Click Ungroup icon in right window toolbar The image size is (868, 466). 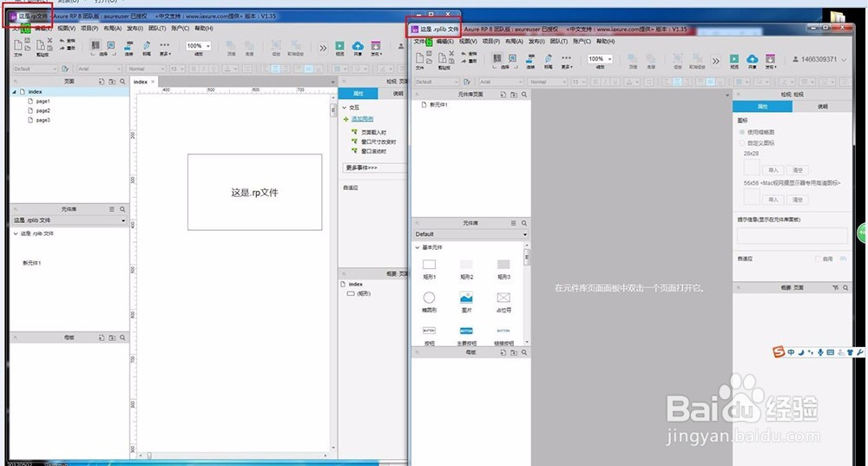tap(697, 58)
